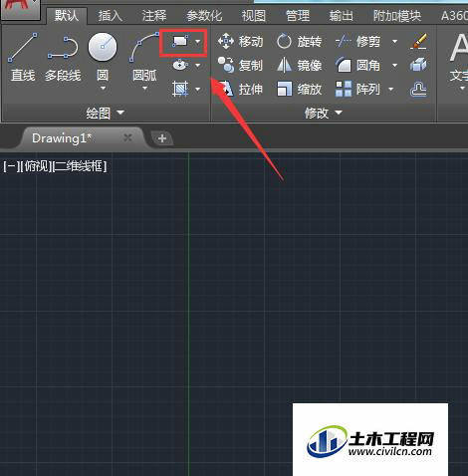Open the Trim (修剪) dropdown arrow

point(394,42)
